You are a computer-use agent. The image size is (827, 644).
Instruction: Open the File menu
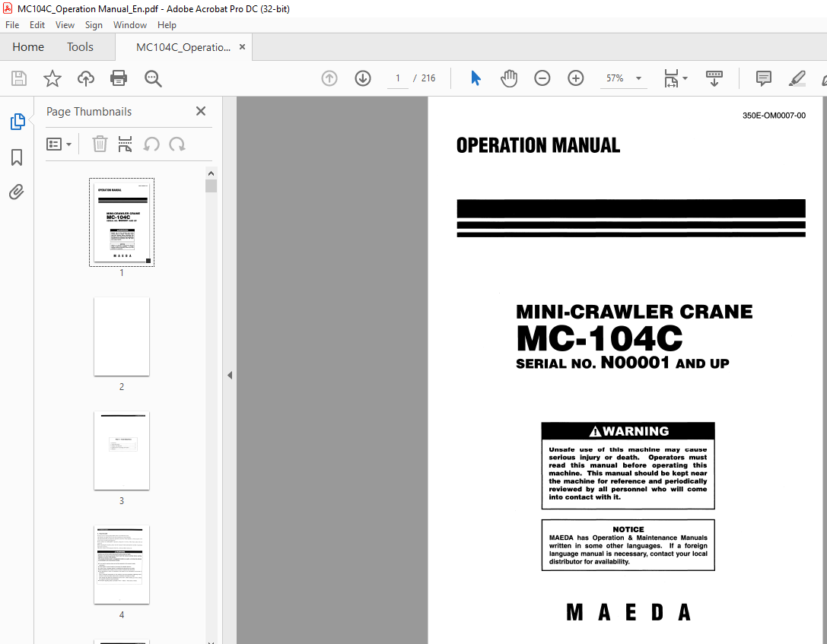[12, 25]
